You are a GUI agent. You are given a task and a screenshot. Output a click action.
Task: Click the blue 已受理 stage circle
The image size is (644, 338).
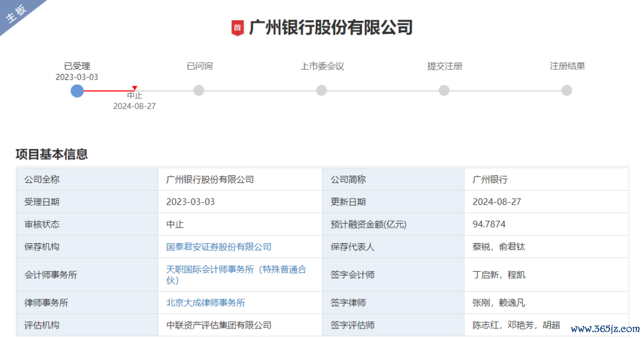coord(77,91)
